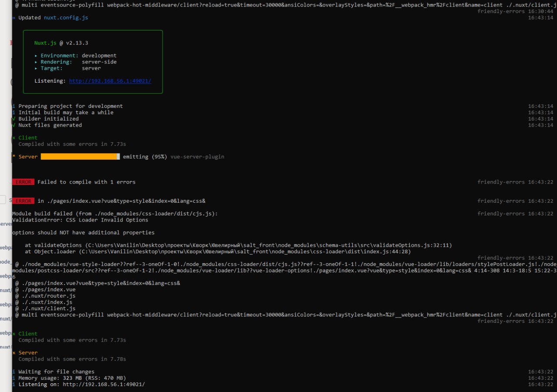
Task: Click the 'Target: server' line
Action: coord(67,68)
